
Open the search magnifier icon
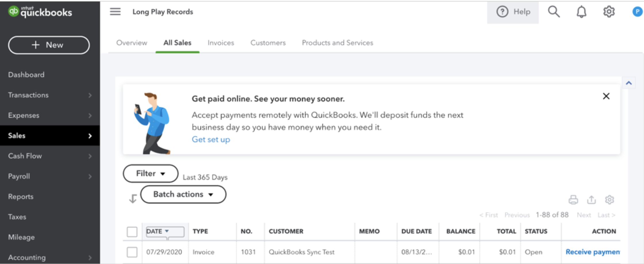pos(554,12)
